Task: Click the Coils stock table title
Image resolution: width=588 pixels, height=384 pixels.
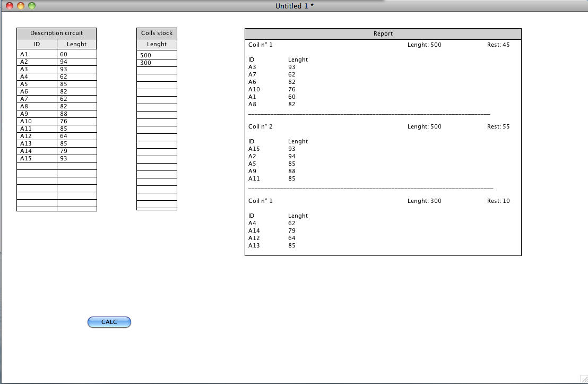Action: tap(157, 33)
